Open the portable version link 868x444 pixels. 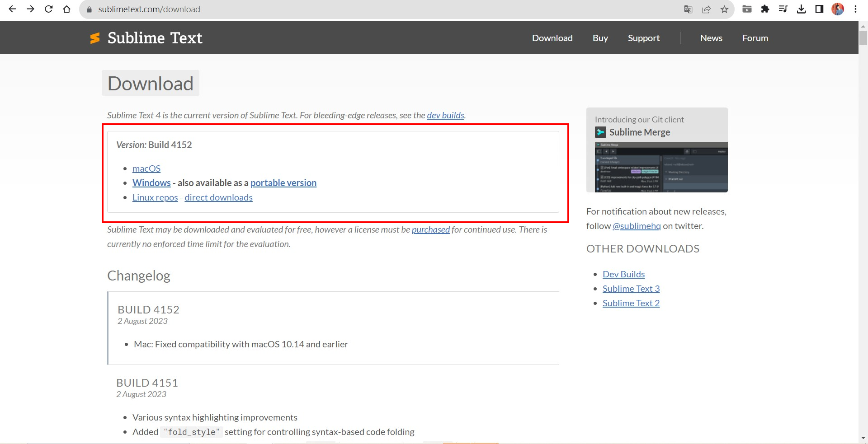283,183
